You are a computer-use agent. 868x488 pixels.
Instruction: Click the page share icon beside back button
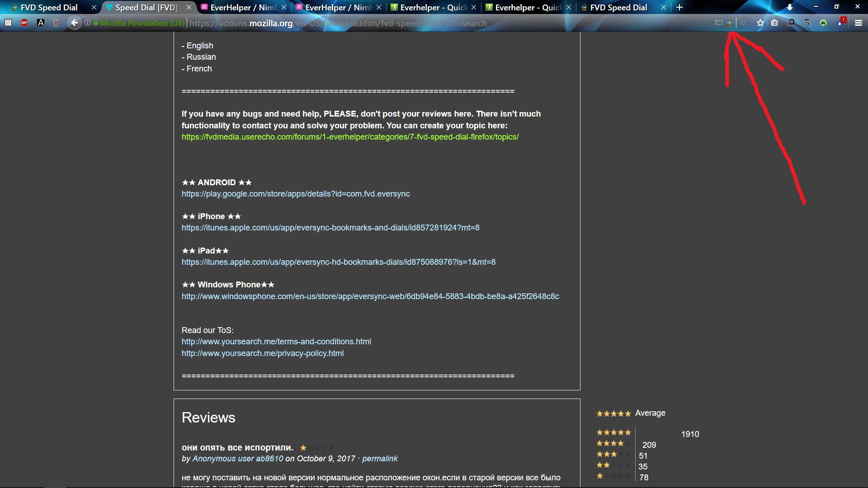[x=57, y=23]
